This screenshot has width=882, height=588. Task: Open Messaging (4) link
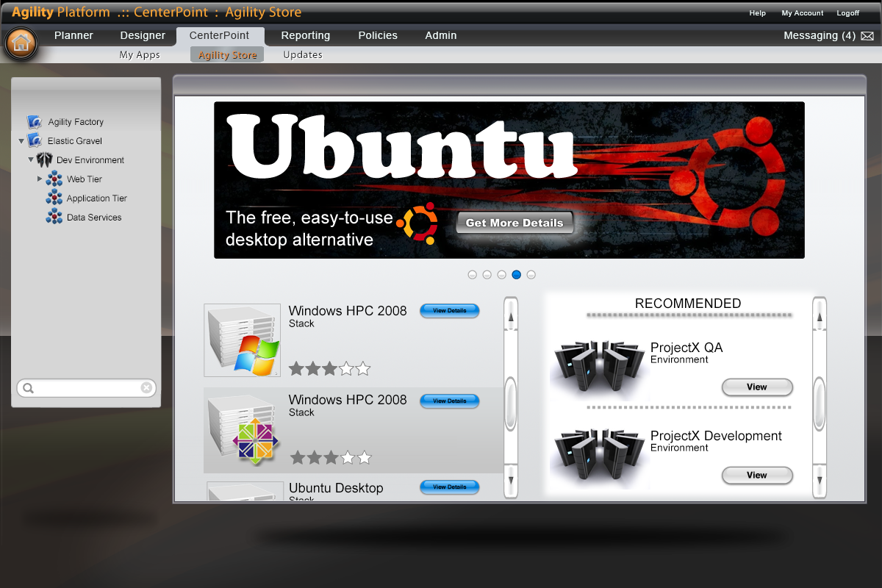820,35
